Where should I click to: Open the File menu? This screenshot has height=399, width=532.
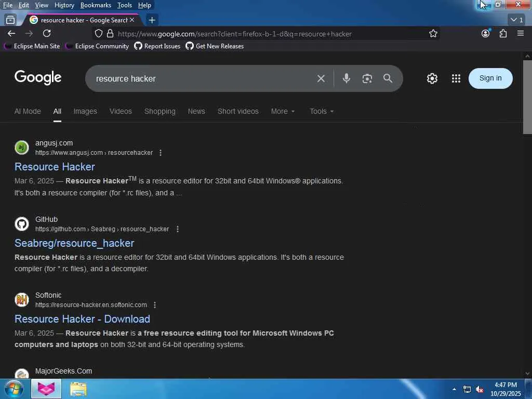click(x=8, y=5)
